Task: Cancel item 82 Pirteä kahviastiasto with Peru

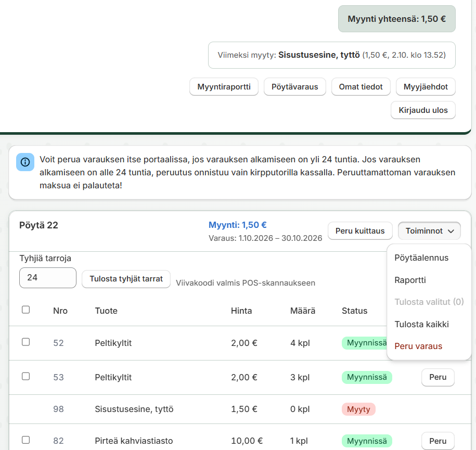Action: tap(438, 441)
